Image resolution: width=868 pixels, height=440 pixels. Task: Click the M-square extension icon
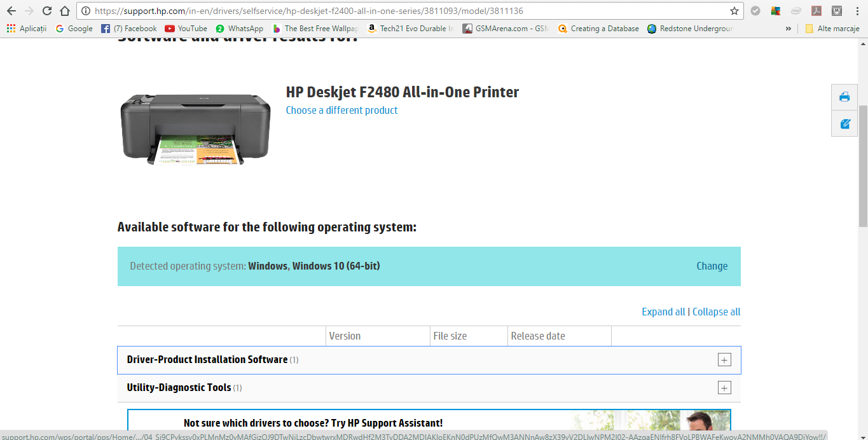click(837, 11)
